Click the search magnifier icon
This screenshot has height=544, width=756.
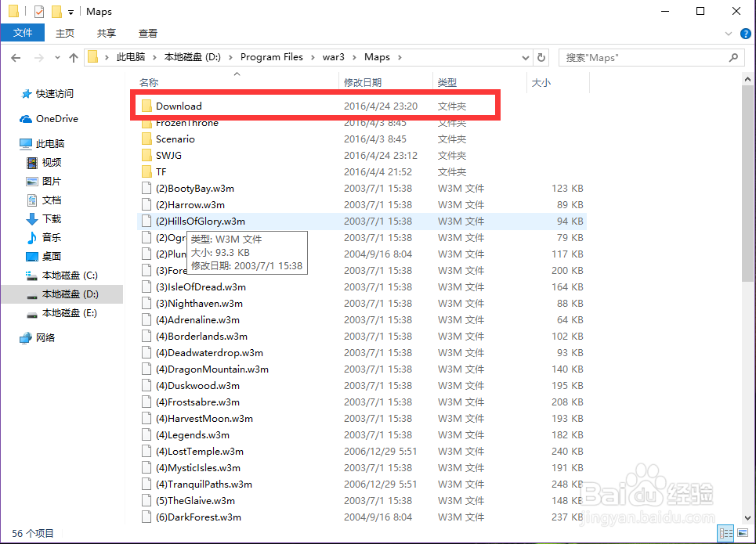[733, 57]
